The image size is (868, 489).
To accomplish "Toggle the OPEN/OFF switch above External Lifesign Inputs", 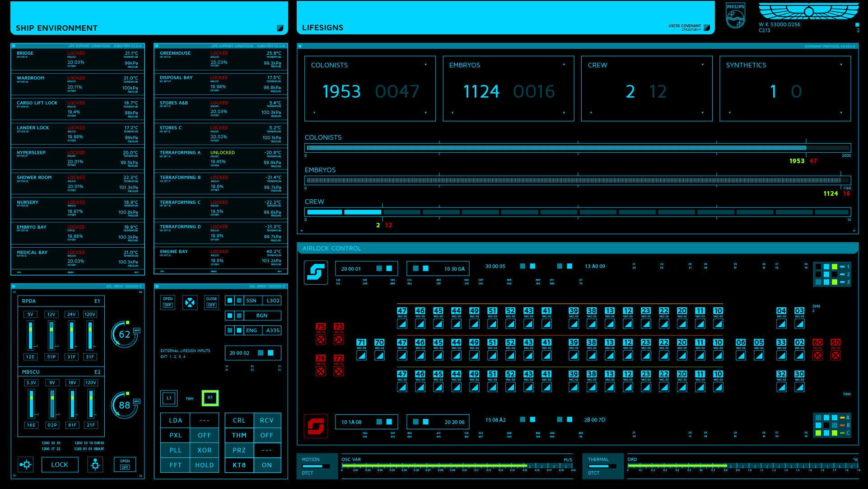I will 168,302.
